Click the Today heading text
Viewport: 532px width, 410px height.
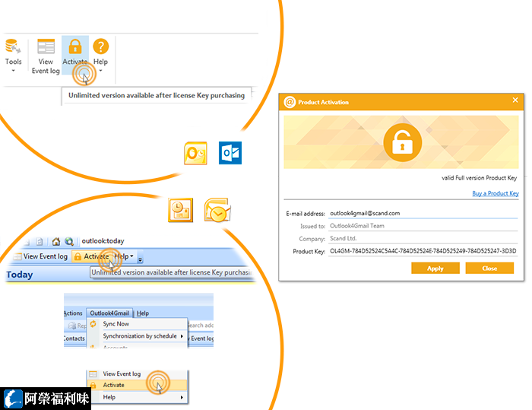19,275
